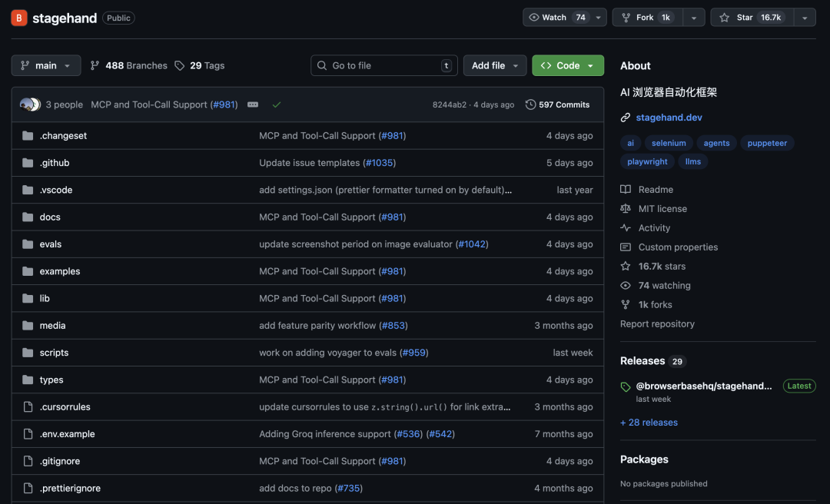The width and height of the screenshot is (830, 504).
Task: Click the 8244ab2 commit hash
Action: point(450,104)
